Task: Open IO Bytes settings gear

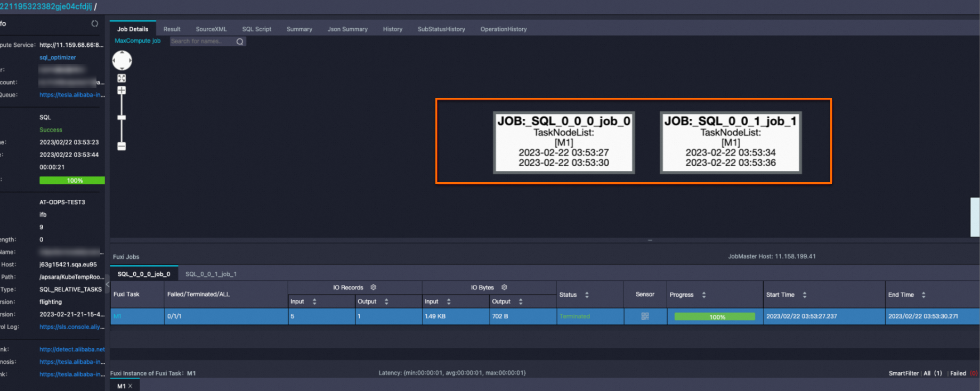Action: [504, 287]
